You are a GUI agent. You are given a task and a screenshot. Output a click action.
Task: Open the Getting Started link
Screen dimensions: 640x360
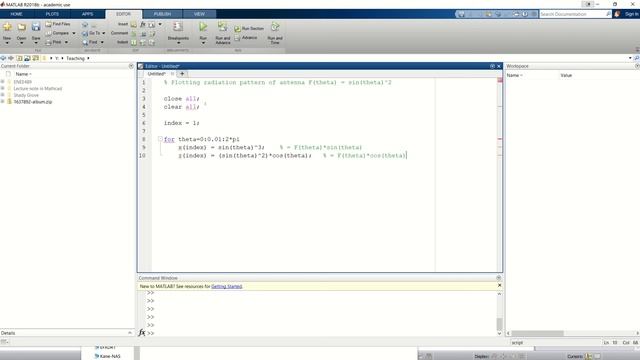[x=227, y=286]
